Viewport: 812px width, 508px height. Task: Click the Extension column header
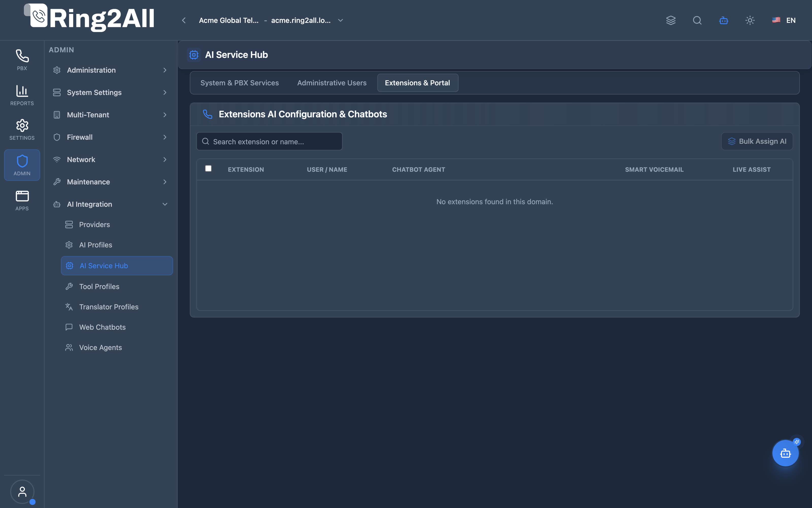[x=246, y=170]
